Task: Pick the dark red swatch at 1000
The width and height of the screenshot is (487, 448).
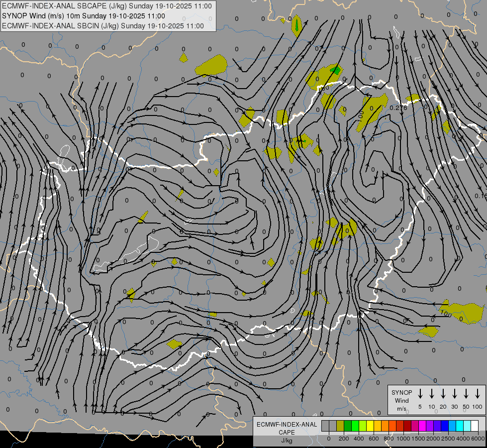Action: (407, 426)
